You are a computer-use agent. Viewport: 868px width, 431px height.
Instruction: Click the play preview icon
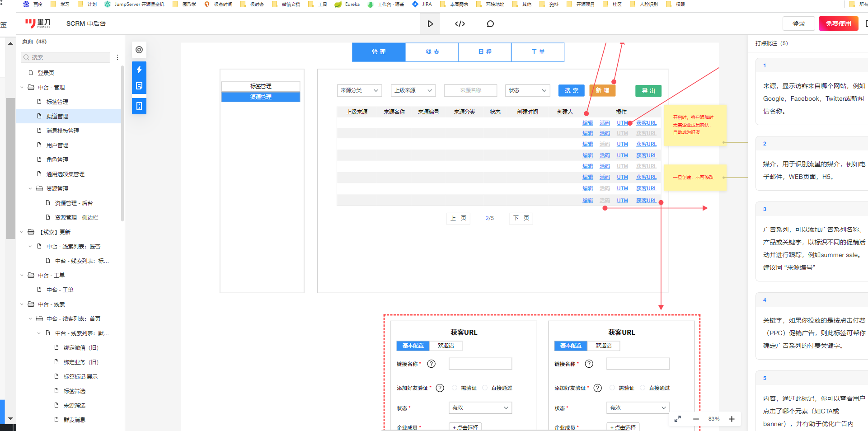pos(430,23)
